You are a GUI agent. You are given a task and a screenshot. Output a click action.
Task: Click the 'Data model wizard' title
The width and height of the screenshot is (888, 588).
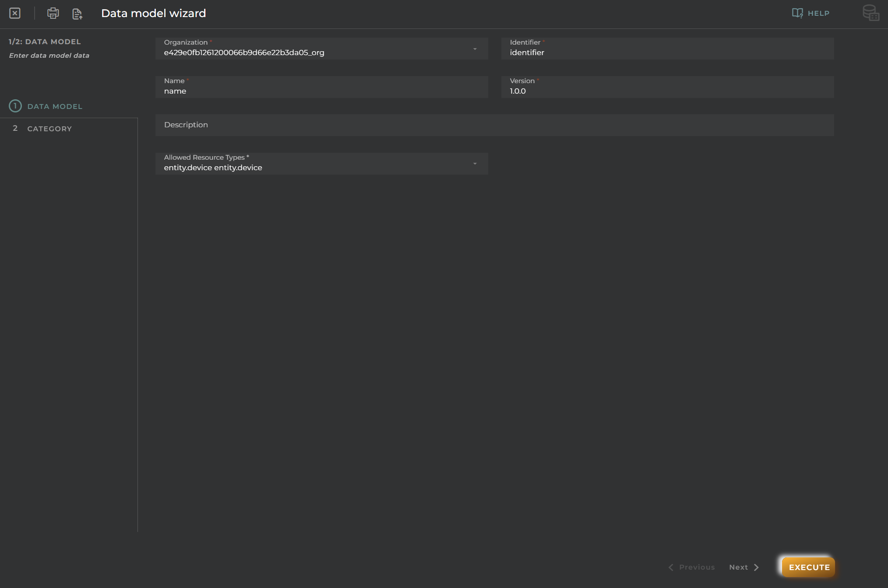click(x=153, y=13)
